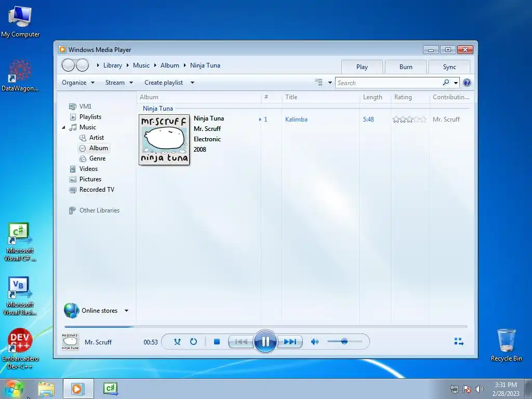Viewport: 532px width, 399px height.
Task: Select the Embarcadero Dev-C++ desktop shortcut
Action: coord(20,349)
